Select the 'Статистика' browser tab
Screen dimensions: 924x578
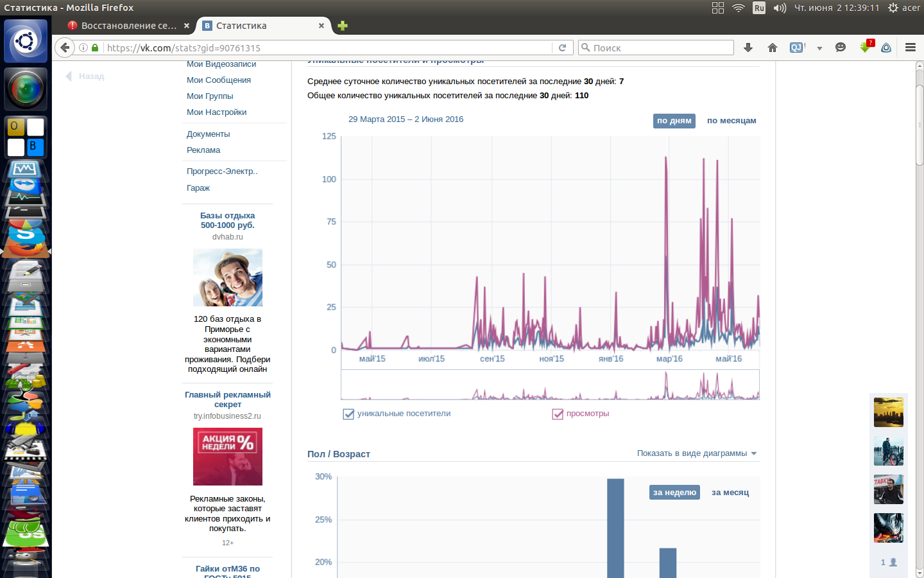pos(263,26)
